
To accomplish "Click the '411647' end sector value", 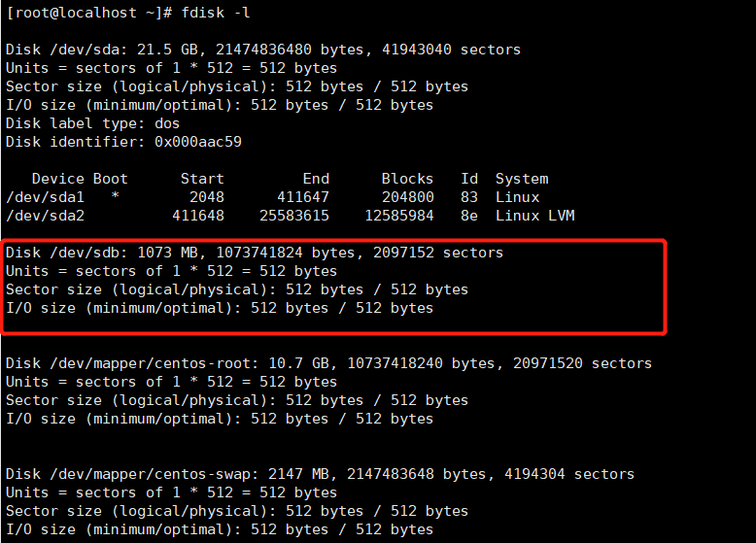I will pos(303,197).
